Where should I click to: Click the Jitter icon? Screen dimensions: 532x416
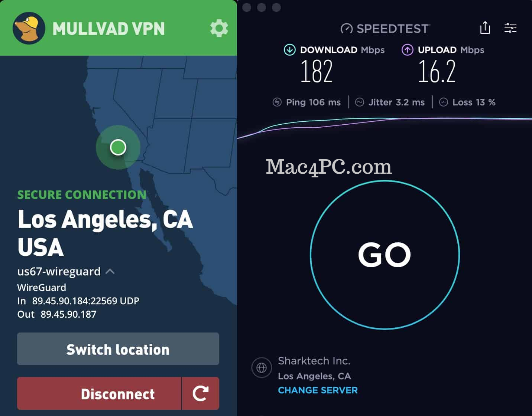tap(360, 102)
